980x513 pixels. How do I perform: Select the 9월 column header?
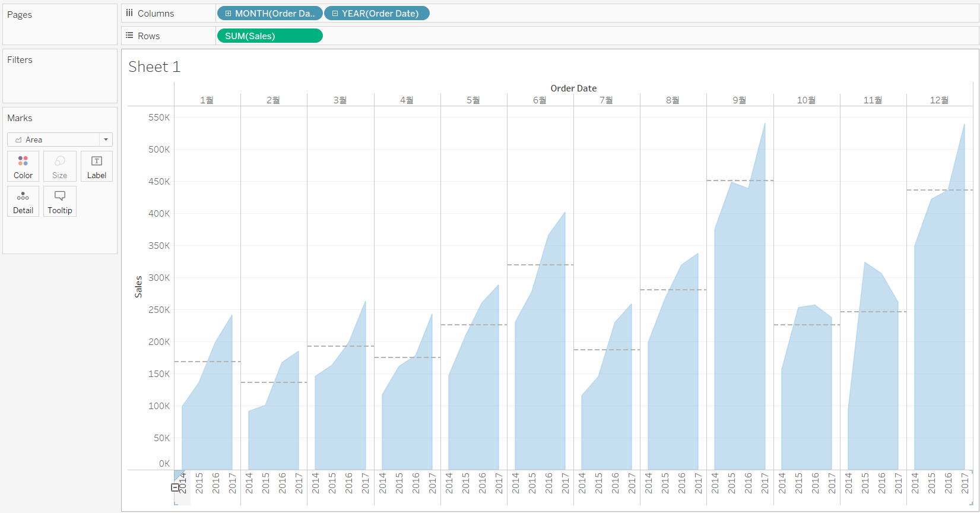click(740, 100)
